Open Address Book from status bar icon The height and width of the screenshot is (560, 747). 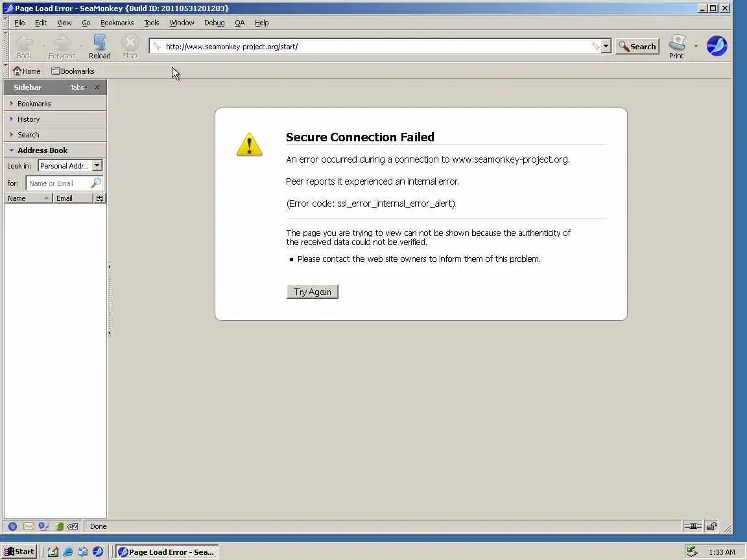(59, 526)
